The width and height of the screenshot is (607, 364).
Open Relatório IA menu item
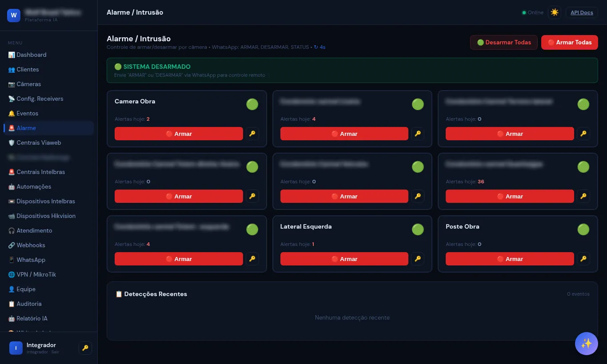coord(48,318)
